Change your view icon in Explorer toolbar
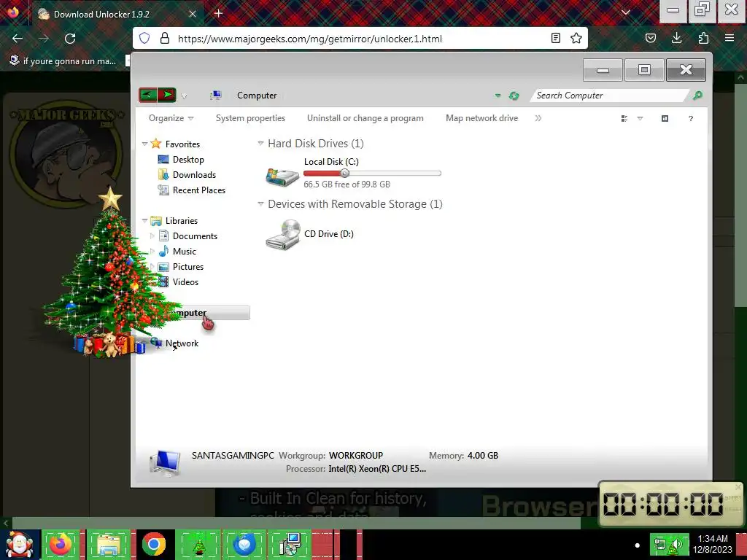 [624, 119]
